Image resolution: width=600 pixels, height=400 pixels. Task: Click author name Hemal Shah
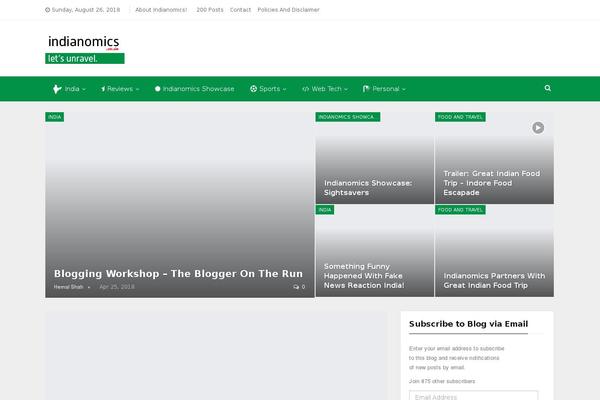point(68,287)
